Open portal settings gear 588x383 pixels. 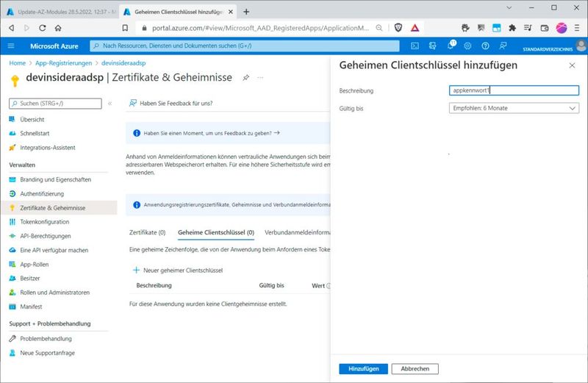467,46
